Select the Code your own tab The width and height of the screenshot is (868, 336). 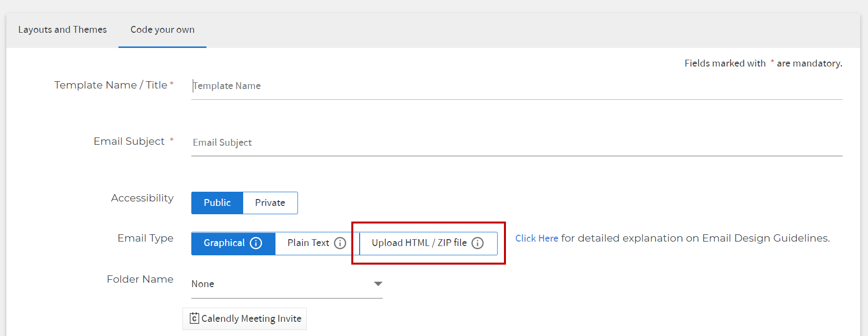162,30
